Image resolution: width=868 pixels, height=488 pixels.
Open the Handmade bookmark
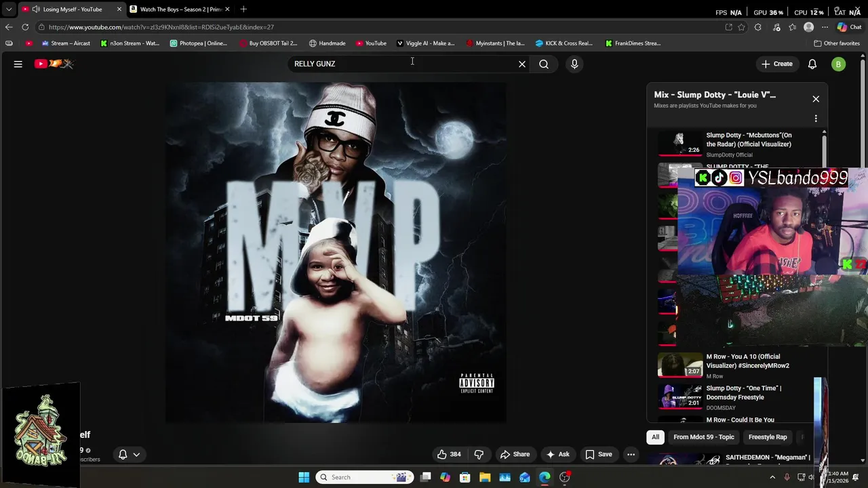click(x=327, y=43)
